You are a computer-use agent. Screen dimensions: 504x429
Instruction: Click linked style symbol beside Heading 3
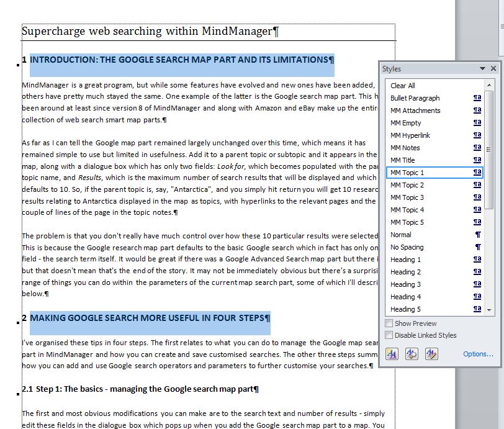coord(477,284)
